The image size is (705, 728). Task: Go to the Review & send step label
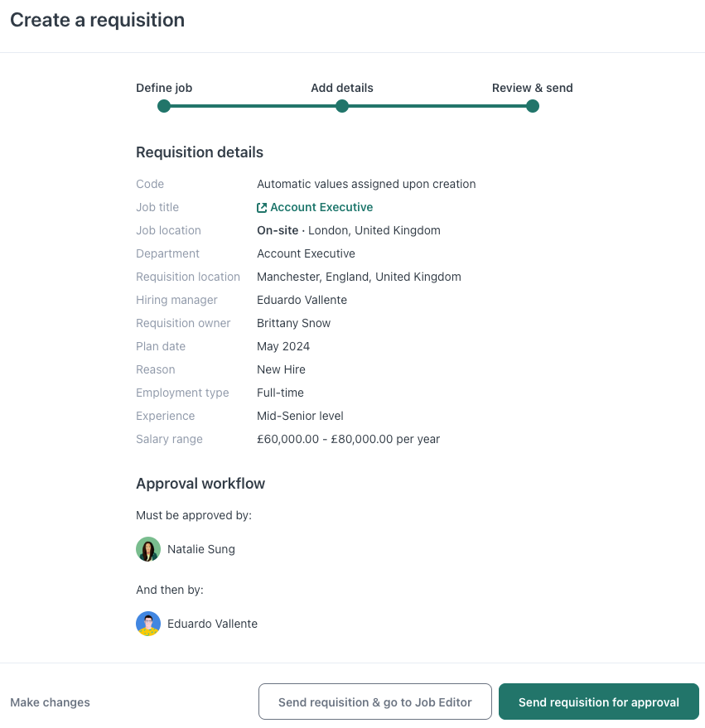[532, 88]
